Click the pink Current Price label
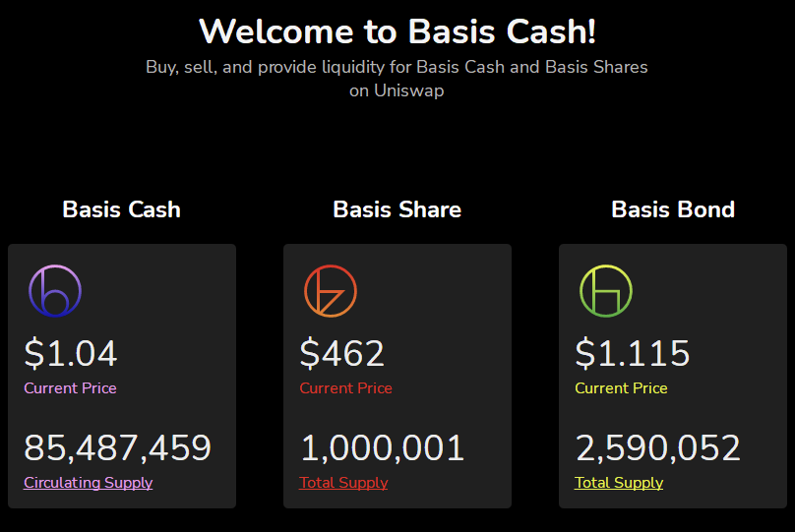The height and width of the screenshot is (532, 795). click(x=70, y=388)
